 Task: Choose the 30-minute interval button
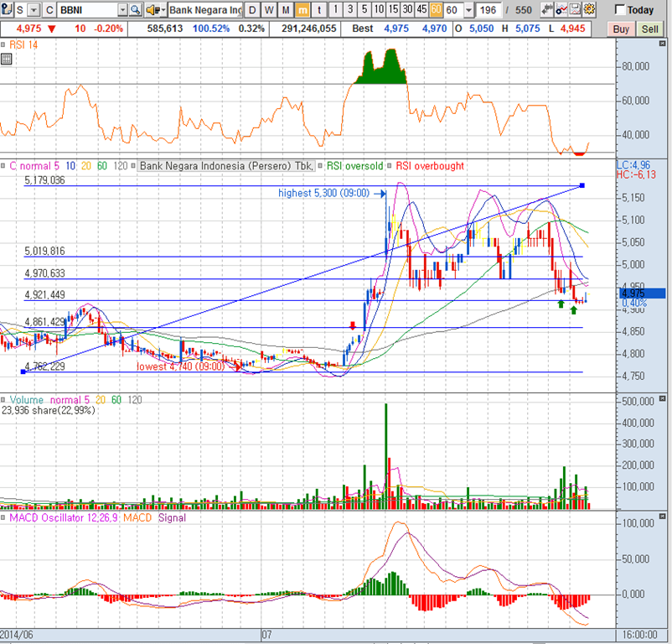407,9
